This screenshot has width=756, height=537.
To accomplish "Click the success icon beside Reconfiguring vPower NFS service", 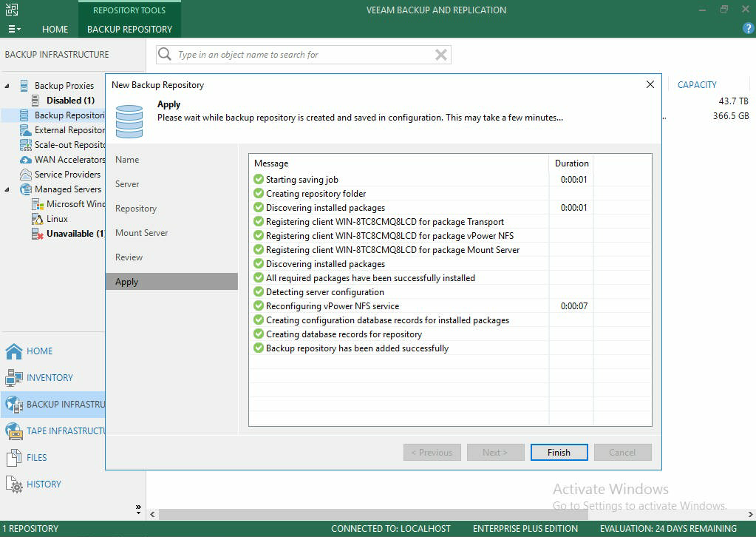I will click(x=259, y=306).
